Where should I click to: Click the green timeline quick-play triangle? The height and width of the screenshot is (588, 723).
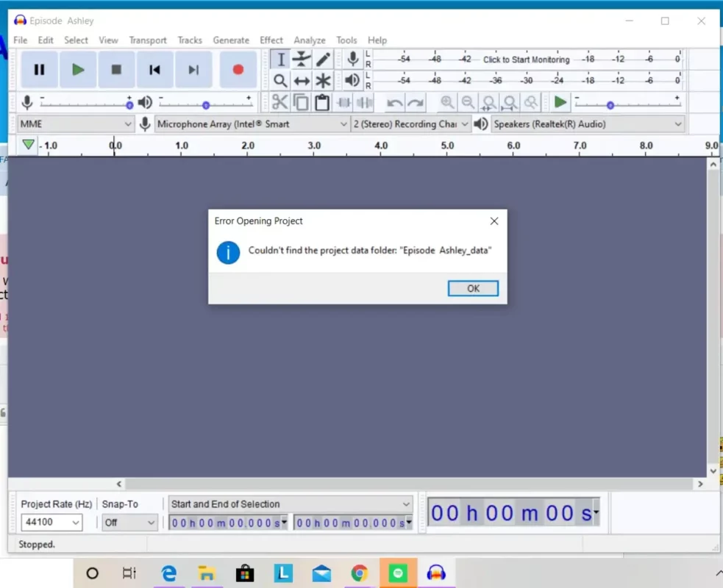28,145
